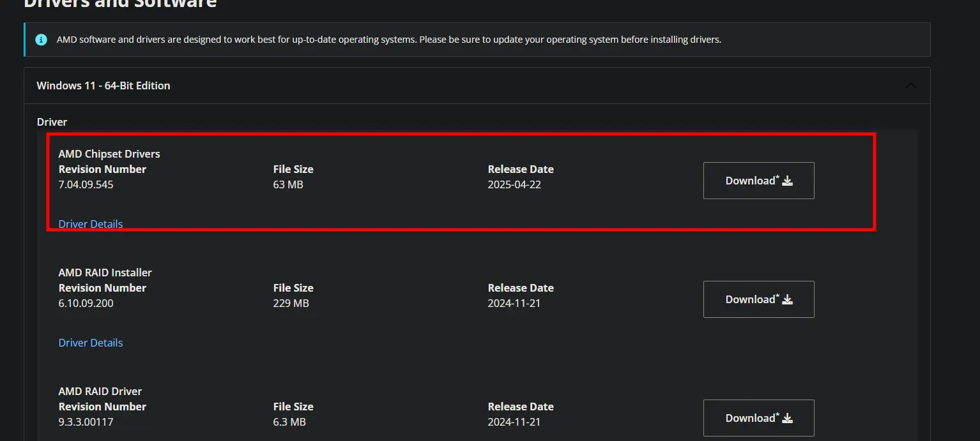Image resolution: width=980 pixels, height=441 pixels.
Task: Click the 229 MB file size value
Action: tap(291, 303)
